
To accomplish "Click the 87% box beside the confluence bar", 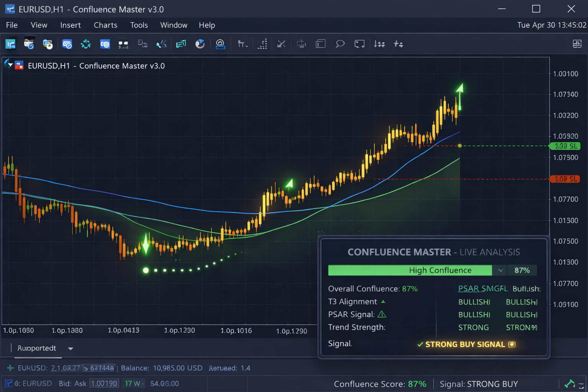I will pyautogui.click(x=522, y=270).
